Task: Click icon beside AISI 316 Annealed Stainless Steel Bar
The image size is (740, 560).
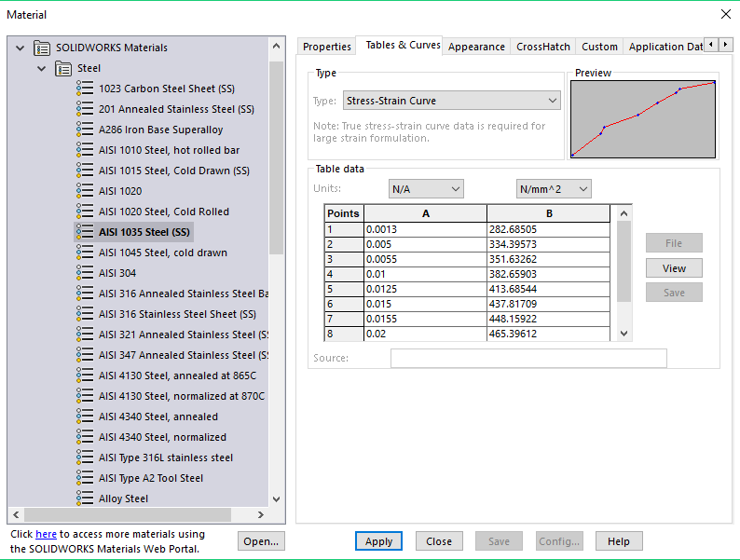Action: coord(85,294)
